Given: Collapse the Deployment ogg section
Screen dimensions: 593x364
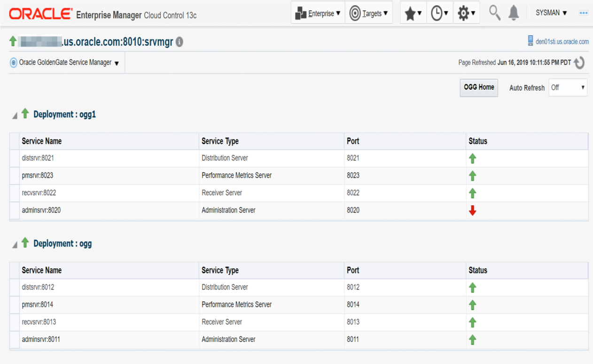Looking at the screenshot, I should click(x=15, y=245).
